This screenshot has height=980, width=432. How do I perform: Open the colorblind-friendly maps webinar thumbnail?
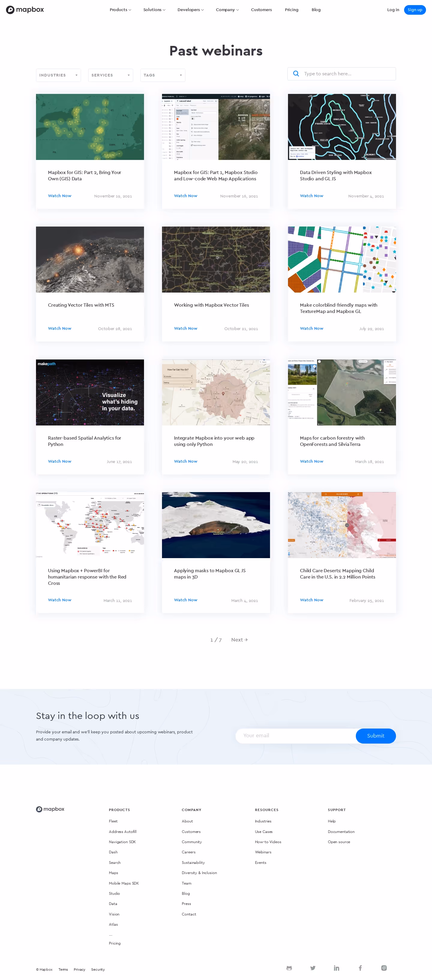pos(341,260)
